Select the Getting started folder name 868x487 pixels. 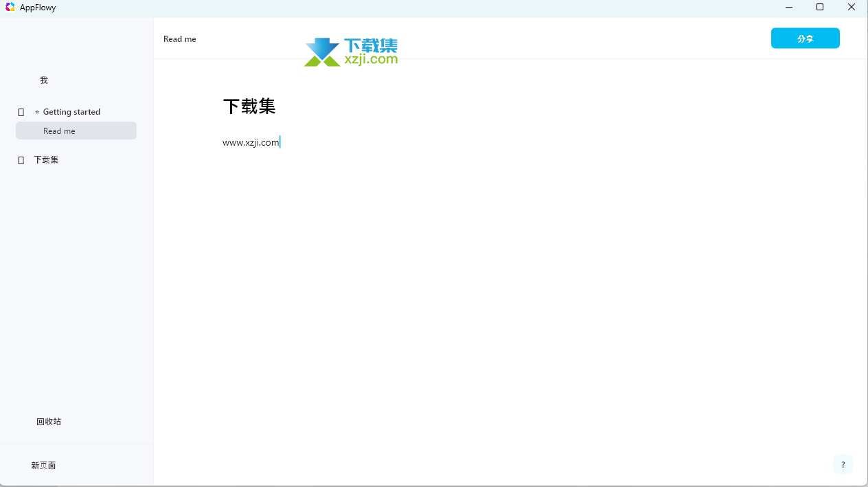tap(71, 112)
